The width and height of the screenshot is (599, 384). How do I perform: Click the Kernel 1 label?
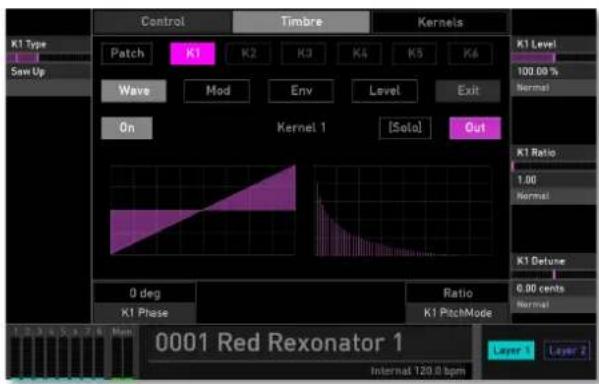301,128
